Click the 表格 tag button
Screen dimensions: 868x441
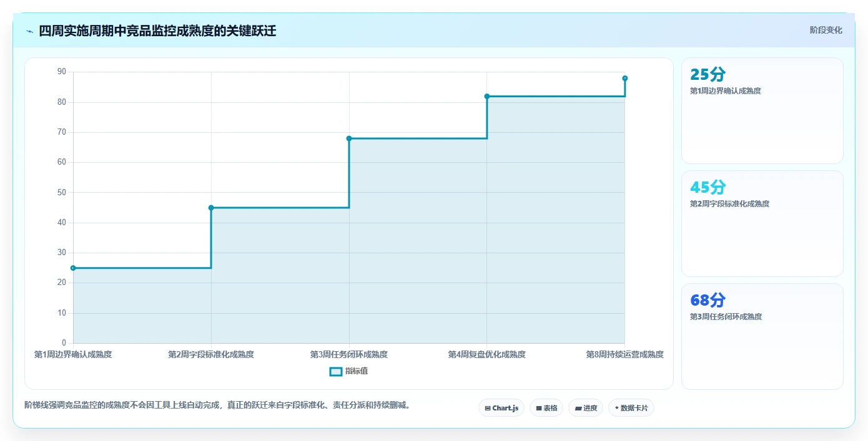(546, 408)
